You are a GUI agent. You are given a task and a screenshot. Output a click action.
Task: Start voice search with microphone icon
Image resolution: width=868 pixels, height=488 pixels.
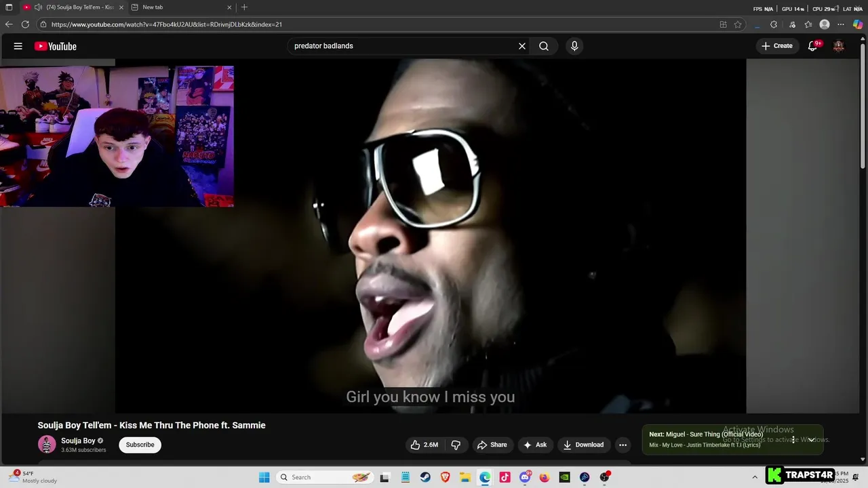click(x=574, y=46)
